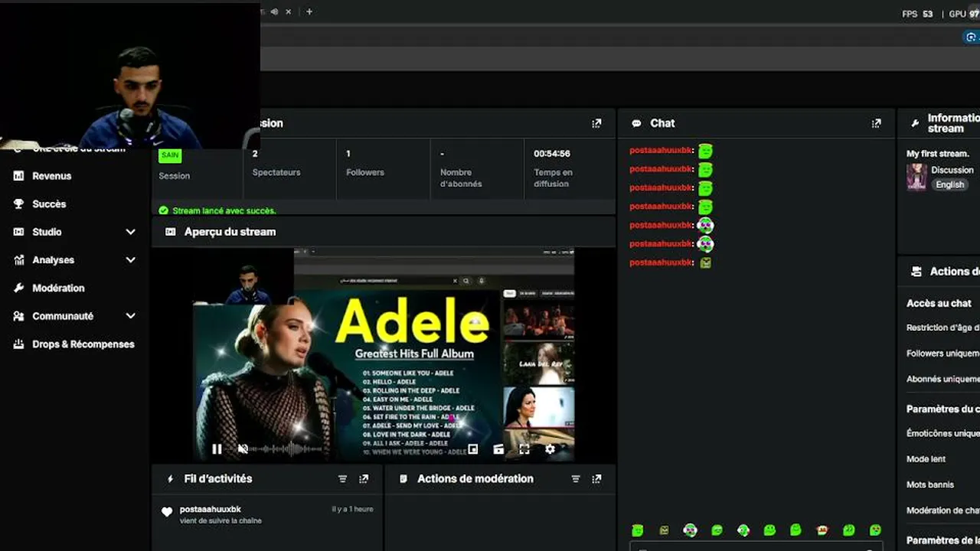Click postaaahuuxbk in the activity feed
This screenshot has width=980, height=551.
pyautogui.click(x=211, y=510)
